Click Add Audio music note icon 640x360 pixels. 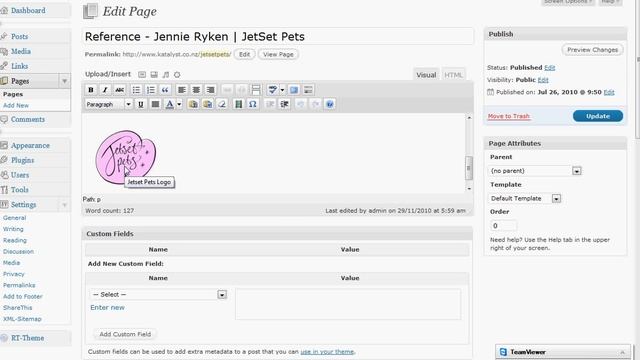(x=166, y=75)
